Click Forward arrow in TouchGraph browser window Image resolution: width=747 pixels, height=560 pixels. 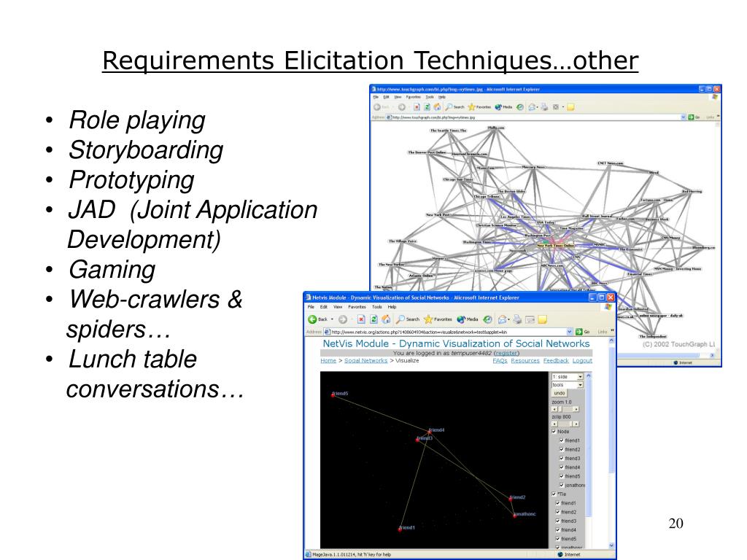402,107
